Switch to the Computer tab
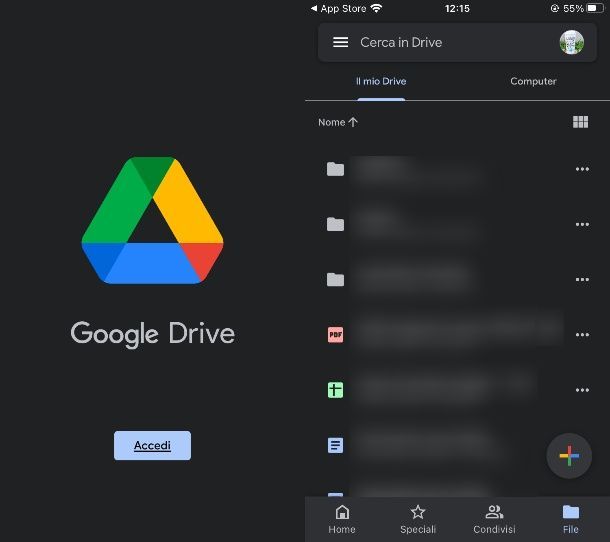 coord(533,81)
